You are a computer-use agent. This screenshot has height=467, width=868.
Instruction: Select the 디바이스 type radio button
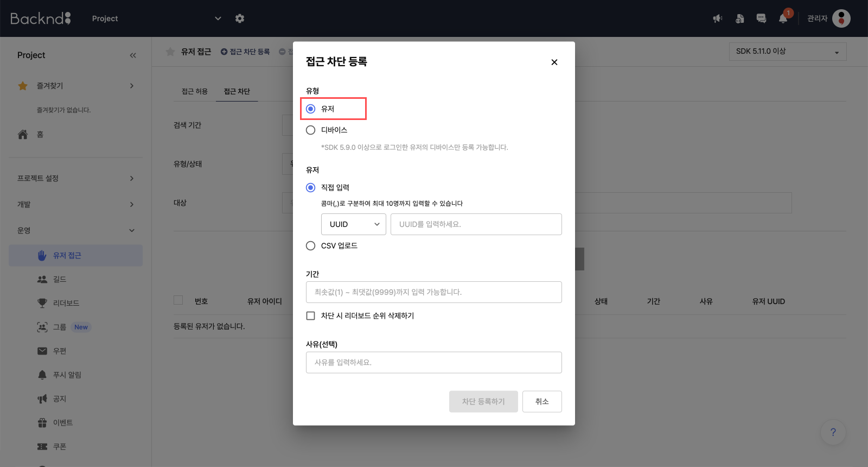click(311, 130)
